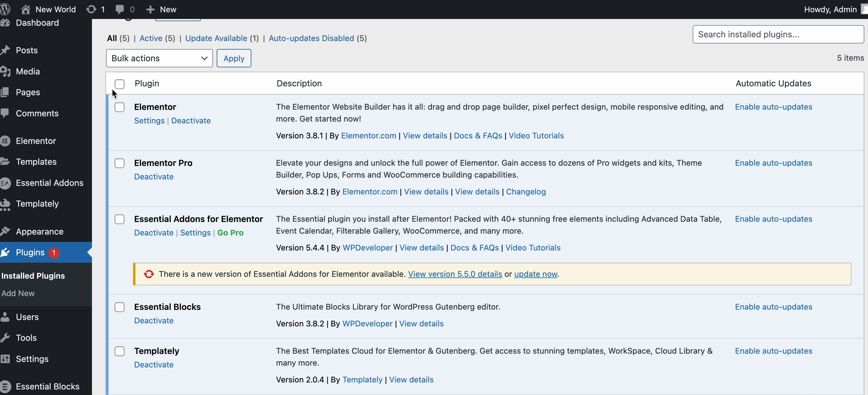Click the Posts pin icon in sidebar
This screenshot has height=395, width=868.
click(x=5, y=50)
